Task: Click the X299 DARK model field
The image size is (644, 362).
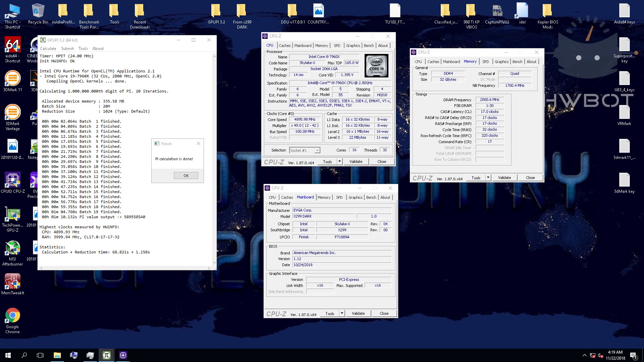Action: [x=324, y=216]
